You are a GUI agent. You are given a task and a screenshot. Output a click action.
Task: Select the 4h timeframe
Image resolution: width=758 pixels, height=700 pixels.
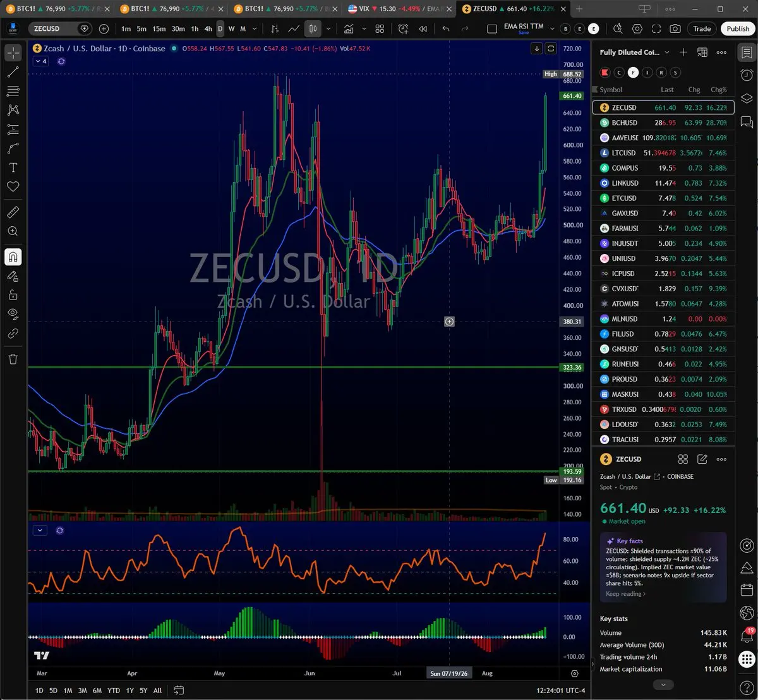tap(208, 29)
